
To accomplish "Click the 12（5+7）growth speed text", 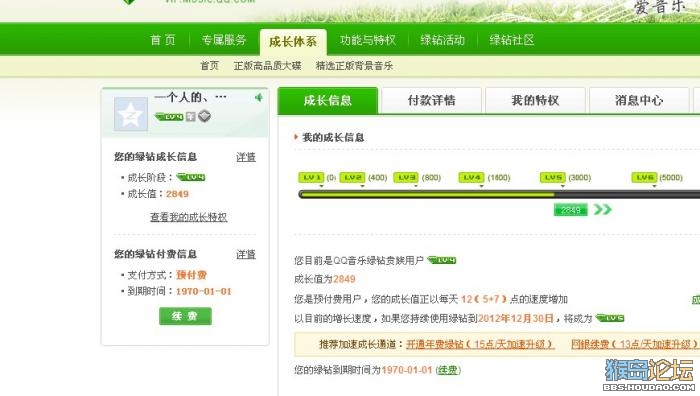I will (484, 299).
